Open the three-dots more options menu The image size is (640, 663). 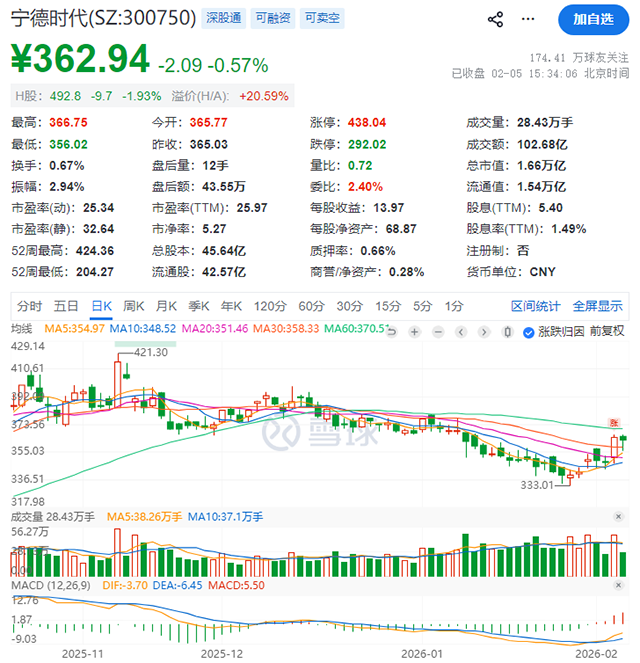528,19
